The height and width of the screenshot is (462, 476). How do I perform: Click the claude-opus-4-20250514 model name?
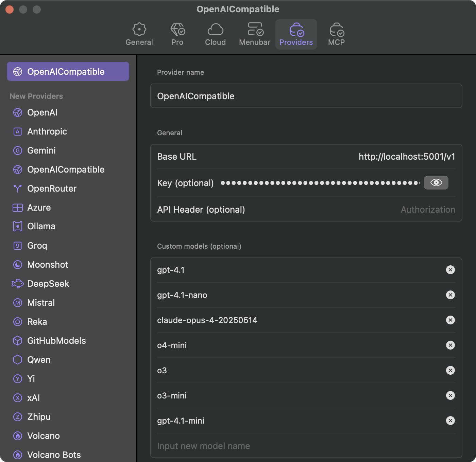click(207, 320)
